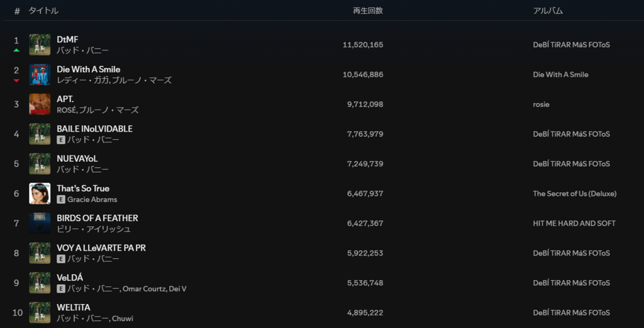Screen dimensions: 644x328
Task: Click the NUEVAYoL track title
Action: pyautogui.click(x=77, y=159)
